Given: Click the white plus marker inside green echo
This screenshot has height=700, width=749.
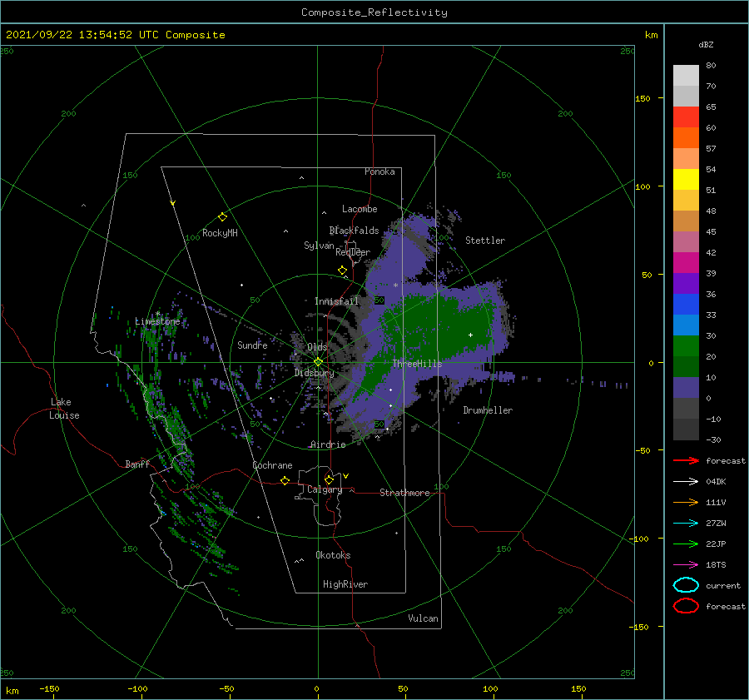Looking at the screenshot, I should 470,335.
